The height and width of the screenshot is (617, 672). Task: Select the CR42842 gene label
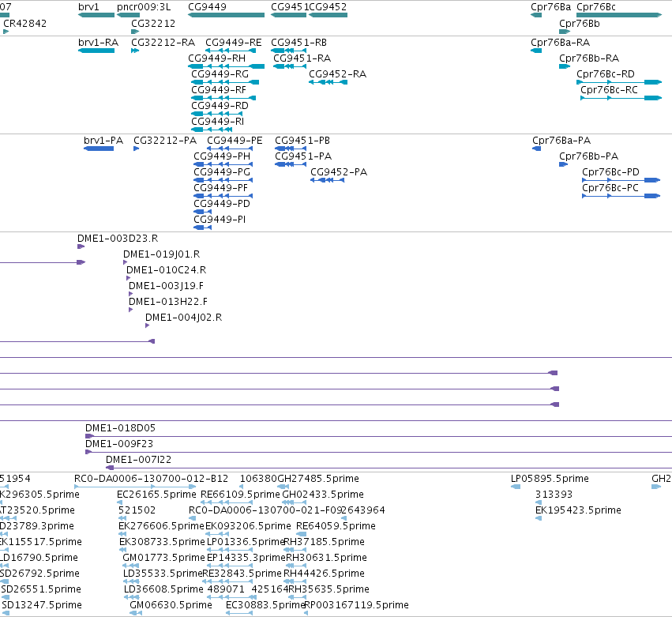24,24
